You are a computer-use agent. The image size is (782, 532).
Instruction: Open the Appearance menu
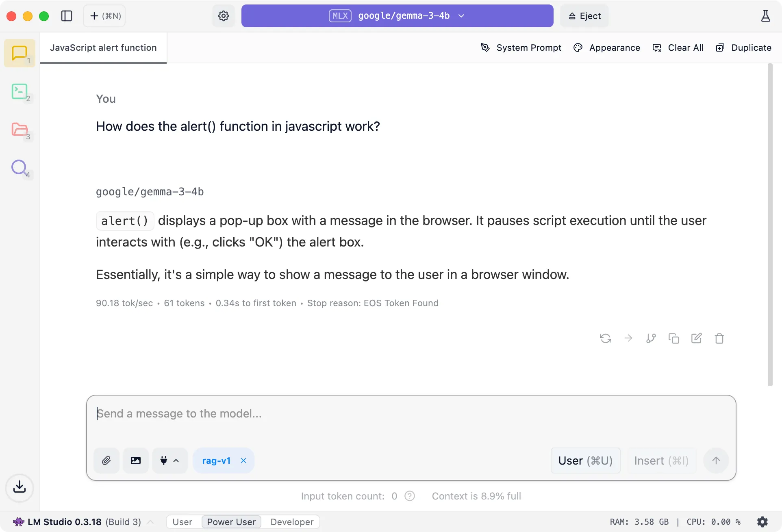607,48
